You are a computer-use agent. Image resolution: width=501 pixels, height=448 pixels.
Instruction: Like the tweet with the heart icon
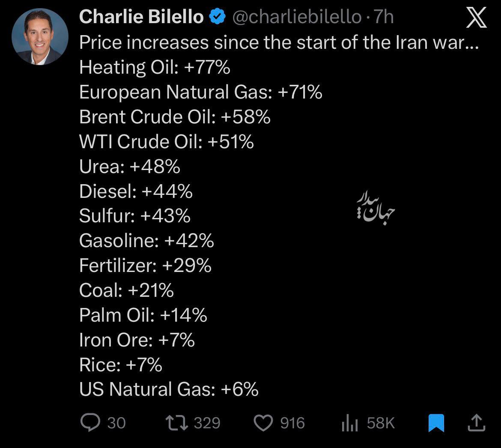point(263,423)
